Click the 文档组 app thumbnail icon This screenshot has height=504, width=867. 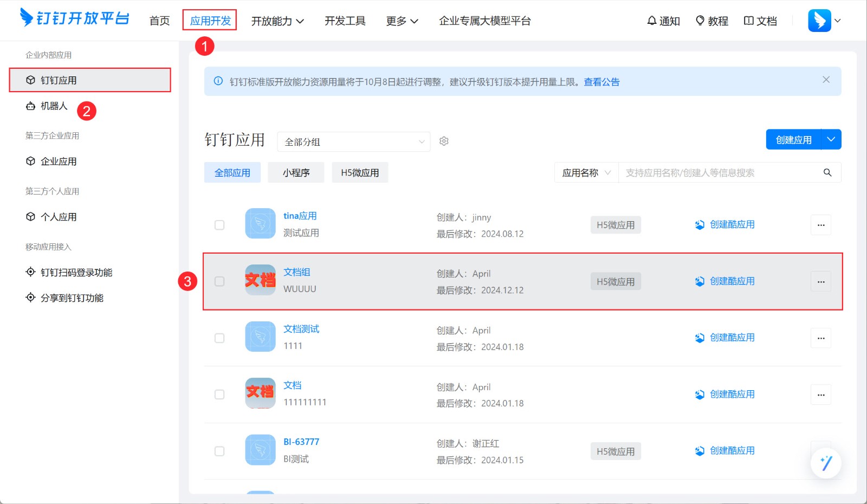tap(260, 280)
